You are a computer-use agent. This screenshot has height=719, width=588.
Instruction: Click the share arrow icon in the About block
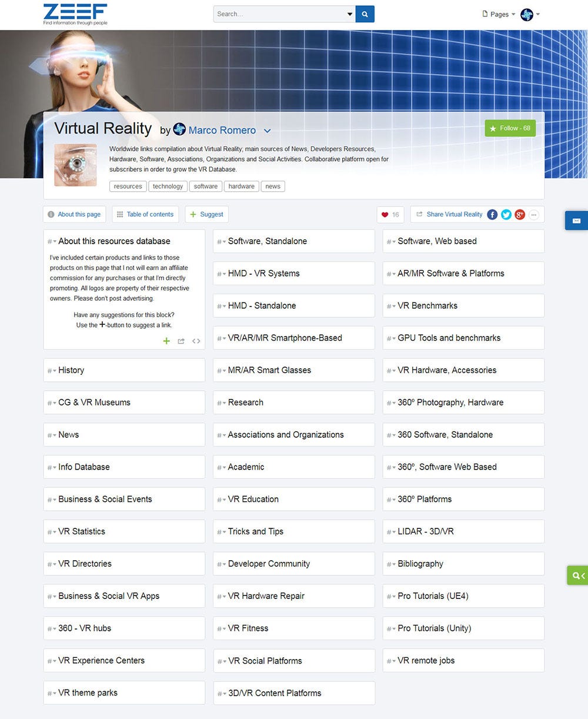[x=181, y=341]
